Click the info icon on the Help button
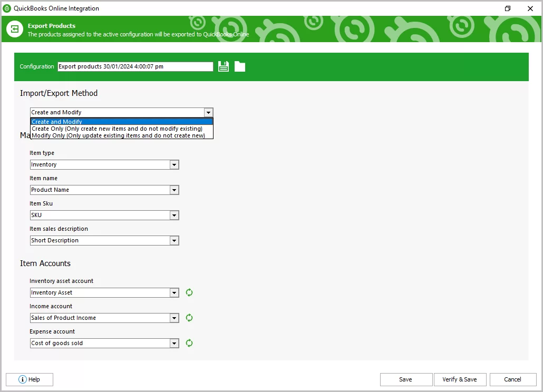This screenshot has width=543, height=392. [22, 379]
